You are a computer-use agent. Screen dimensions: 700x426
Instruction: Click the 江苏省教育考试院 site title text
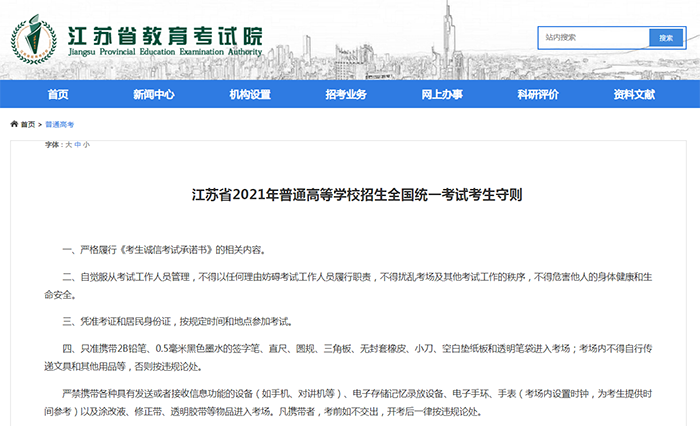point(165,30)
